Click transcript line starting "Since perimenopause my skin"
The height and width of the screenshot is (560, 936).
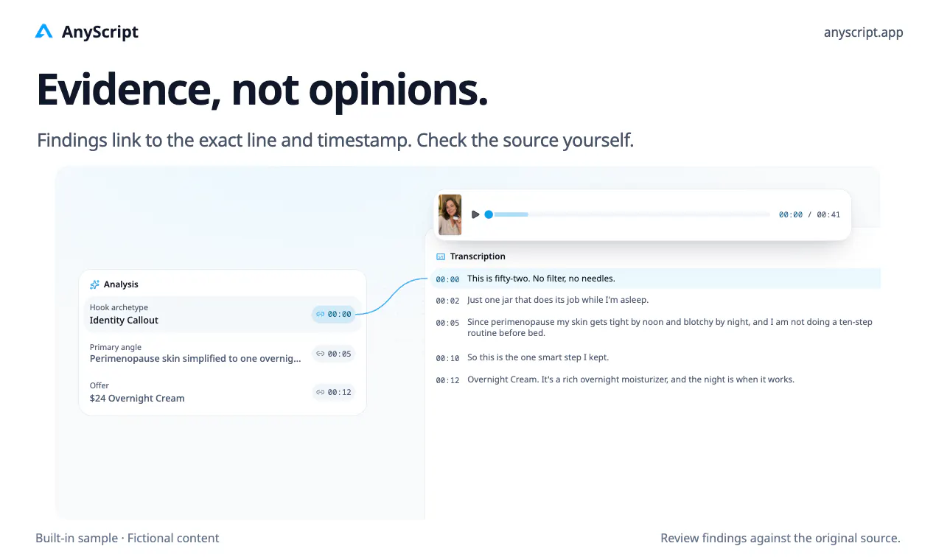click(x=670, y=328)
